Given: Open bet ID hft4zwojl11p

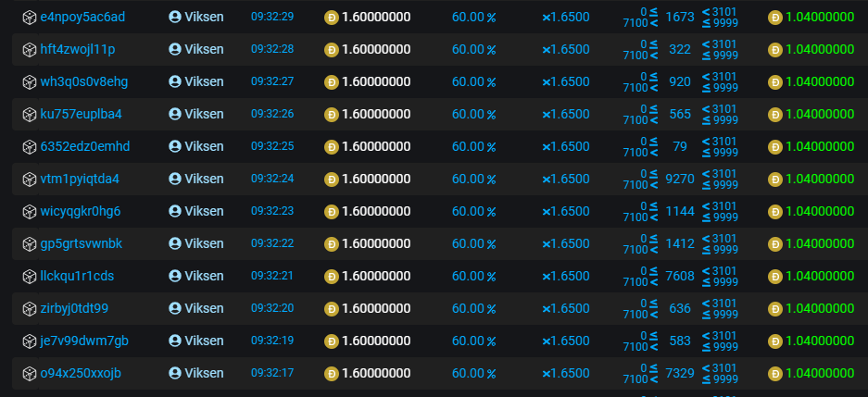Looking at the screenshot, I should point(78,50).
